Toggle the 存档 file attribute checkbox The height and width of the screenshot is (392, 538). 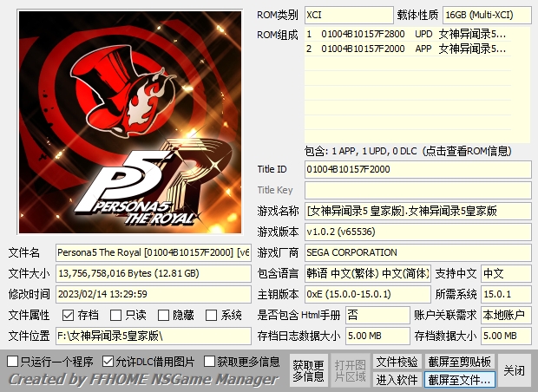pos(69,316)
